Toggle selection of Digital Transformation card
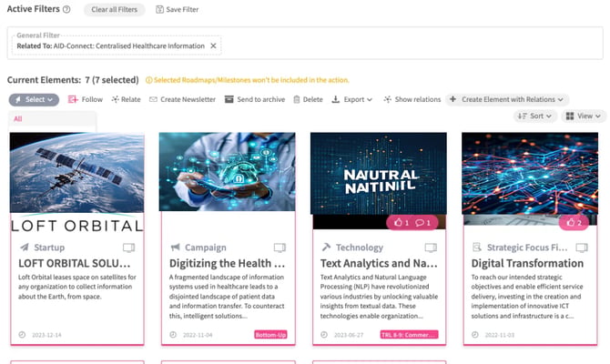The width and height of the screenshot is (610, 364). 582,248
